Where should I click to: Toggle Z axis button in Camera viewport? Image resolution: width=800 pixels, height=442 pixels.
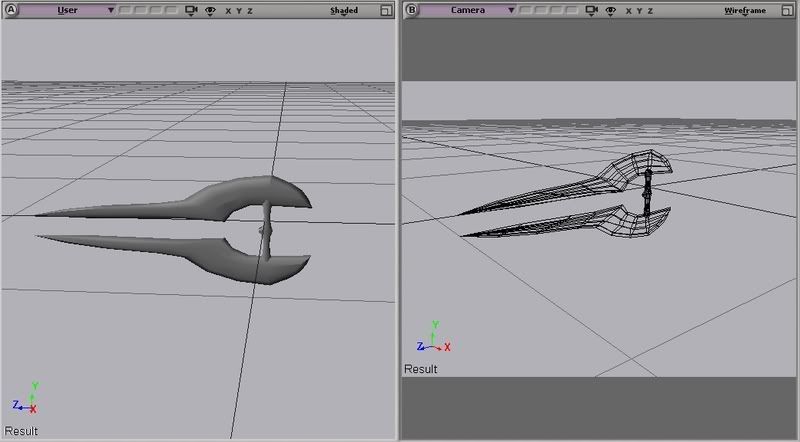pos(651,11)
